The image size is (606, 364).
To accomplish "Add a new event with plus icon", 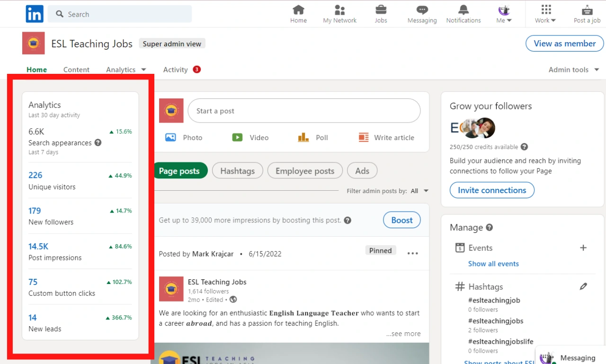I will tap(583, 248).
